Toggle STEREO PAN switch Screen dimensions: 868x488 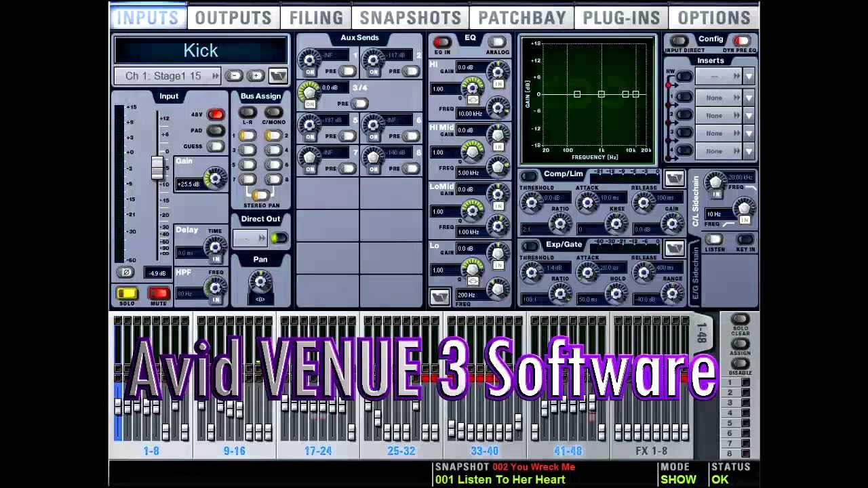click(260, 196)
